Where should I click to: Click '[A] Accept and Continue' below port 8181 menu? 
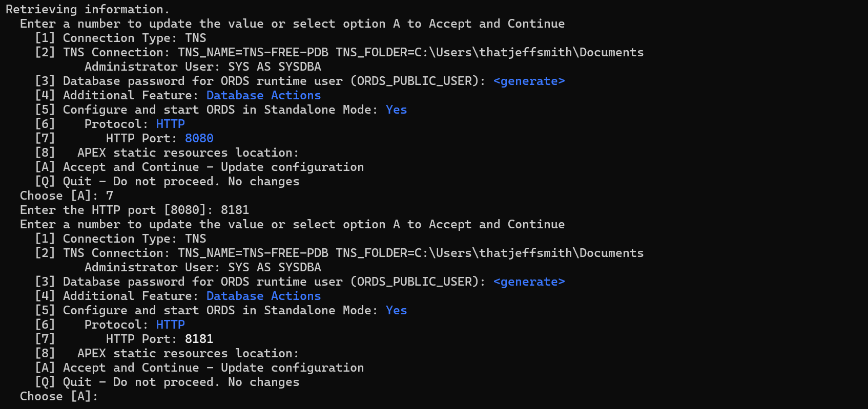(199, 368)
